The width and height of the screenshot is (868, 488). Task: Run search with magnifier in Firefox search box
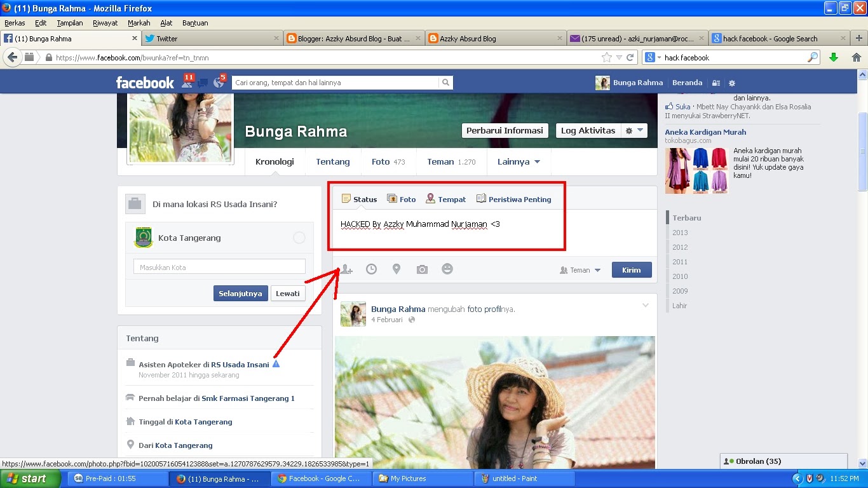[x=813, y=57]
